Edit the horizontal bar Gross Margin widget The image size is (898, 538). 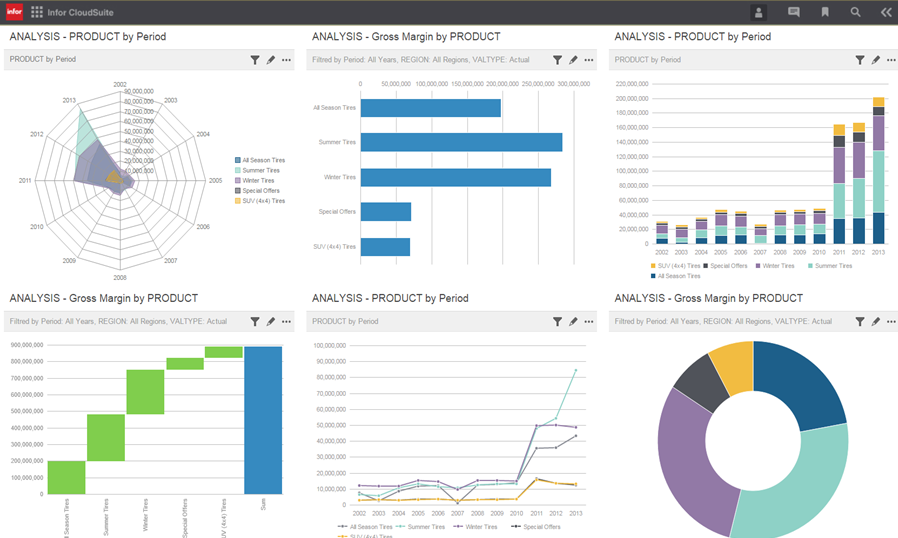573,60
